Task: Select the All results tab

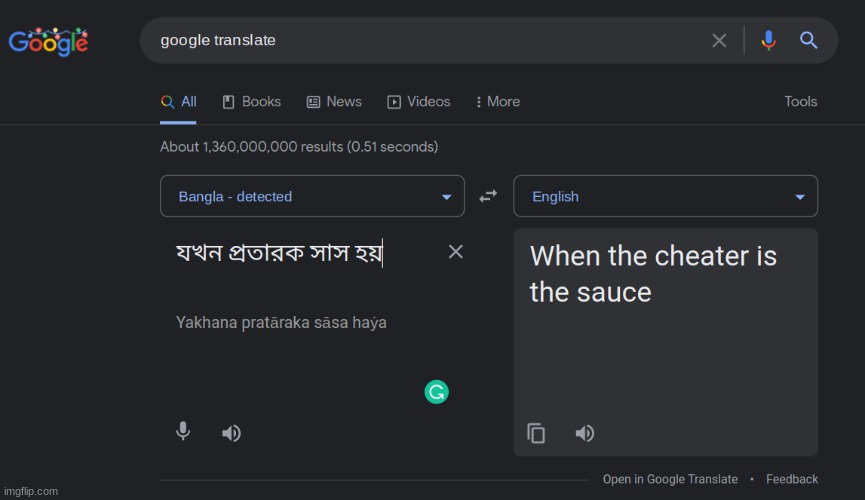Action: click(178, 102)
